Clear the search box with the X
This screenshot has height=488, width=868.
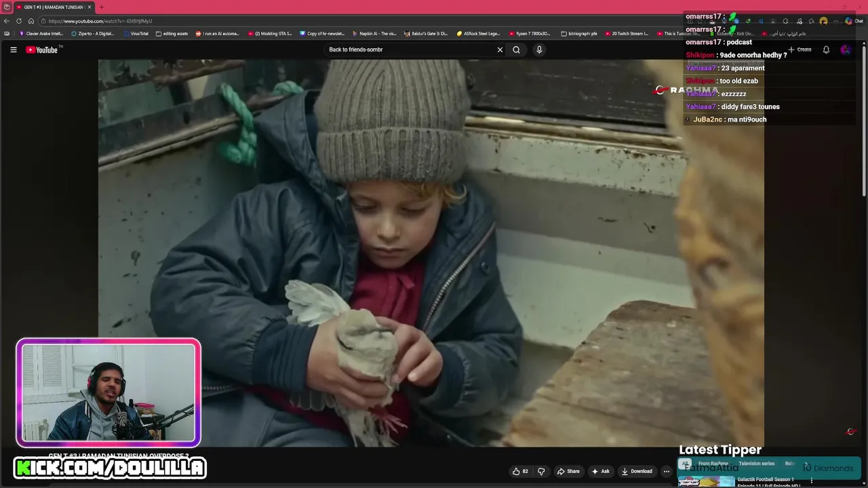[500, 49]
